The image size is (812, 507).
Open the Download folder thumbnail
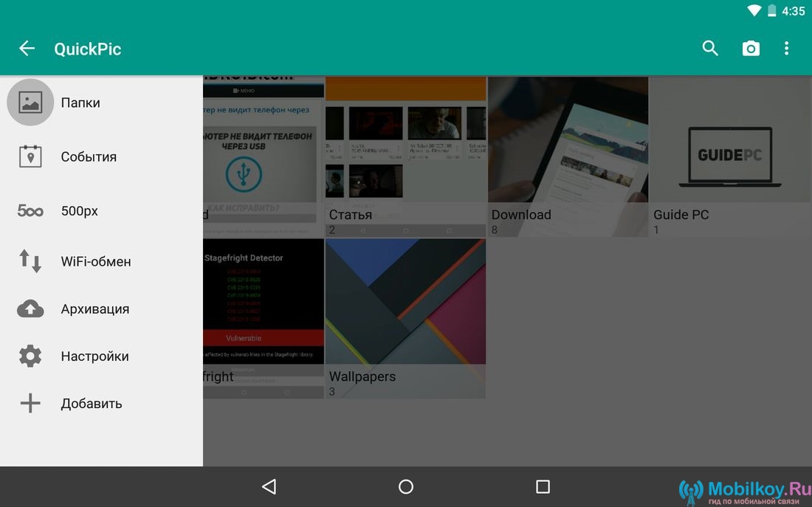[x=568, y=156]
